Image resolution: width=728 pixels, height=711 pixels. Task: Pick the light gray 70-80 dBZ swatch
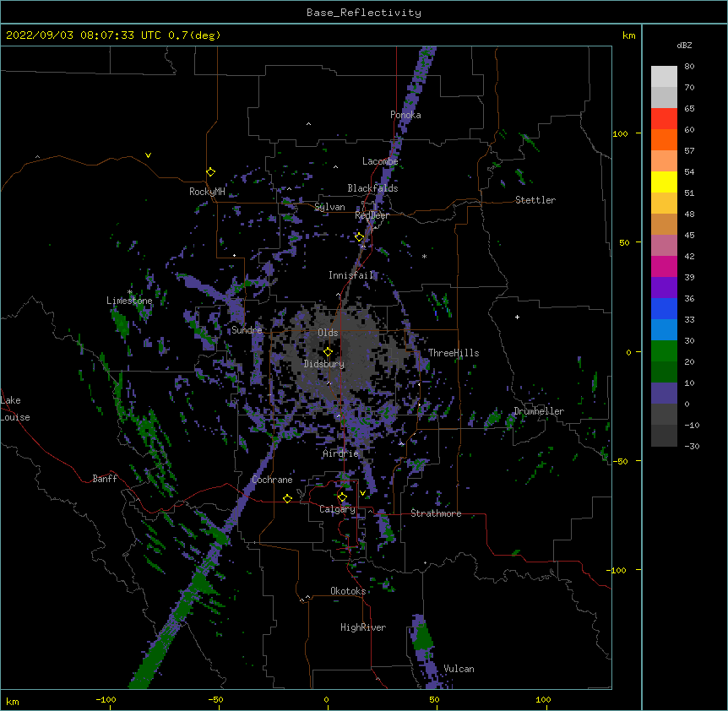pos(664,76)
